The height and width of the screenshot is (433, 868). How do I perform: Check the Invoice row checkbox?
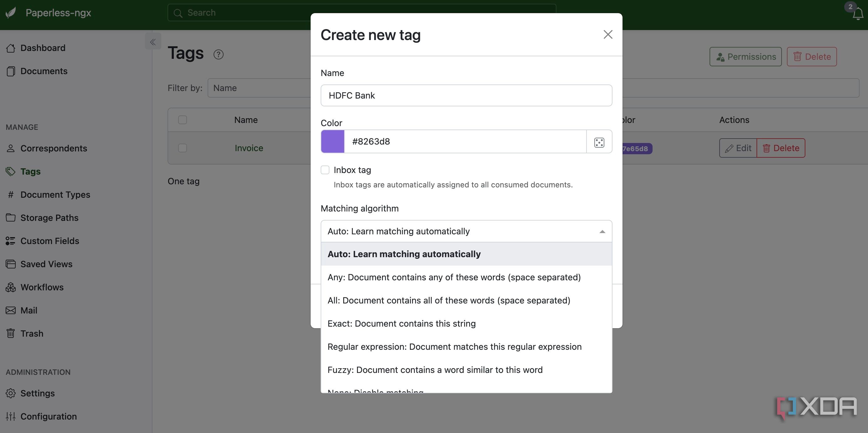pyautogui.click(x=182, y=148)
